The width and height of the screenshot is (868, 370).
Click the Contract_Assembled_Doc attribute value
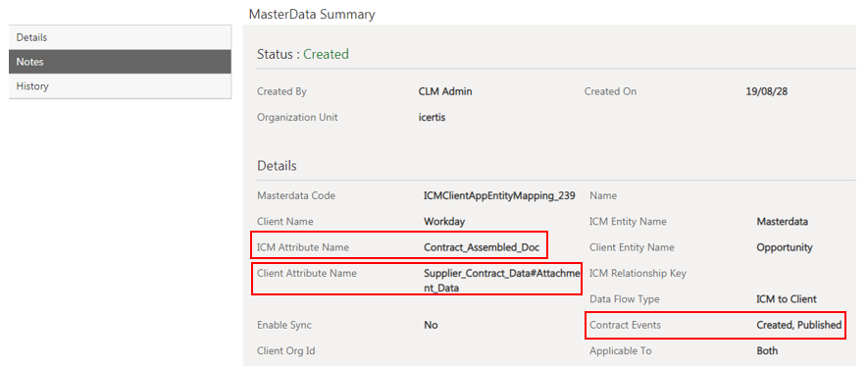pyautogui.click(x=481, y=247)
